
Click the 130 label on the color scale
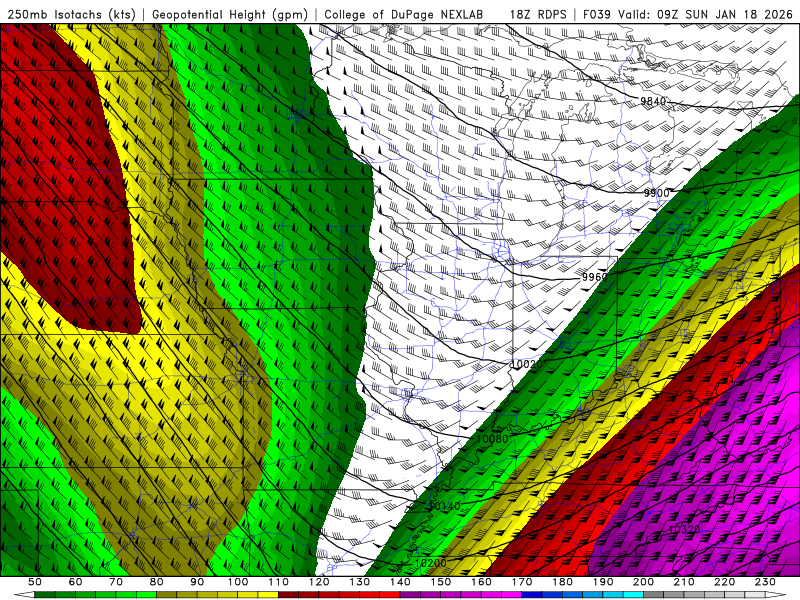[x=360, y=582]
